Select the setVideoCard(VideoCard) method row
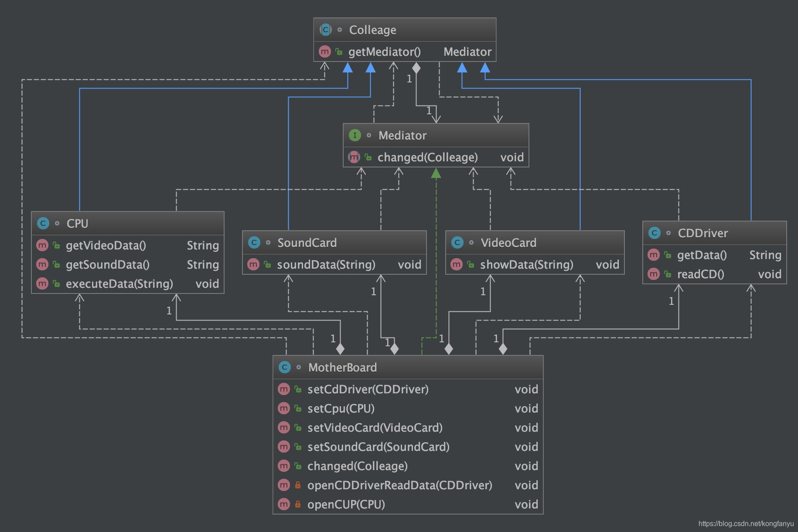The height and width of the screenshot is (532, 798). [408, 427]
